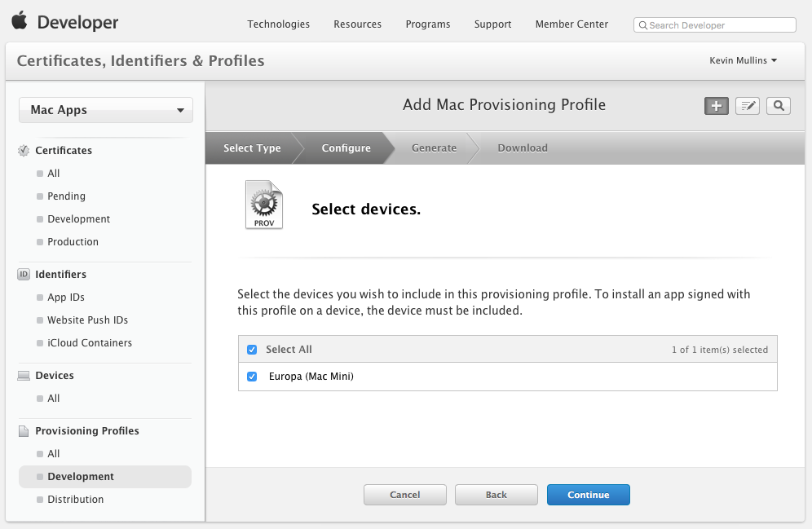This screenshot has height=529, width=812.
Task: Click the Devices section heading
Action: [x=55, y=376]
